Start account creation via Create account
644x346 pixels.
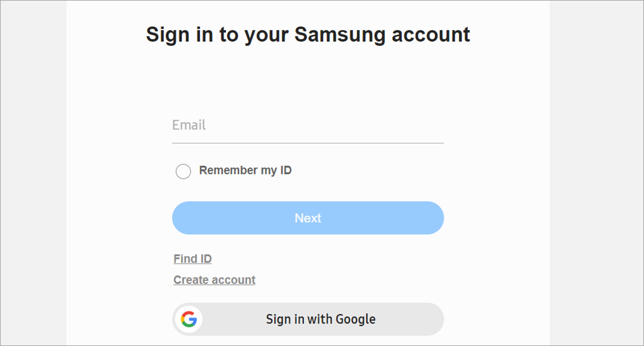click(x=214, y=279)
